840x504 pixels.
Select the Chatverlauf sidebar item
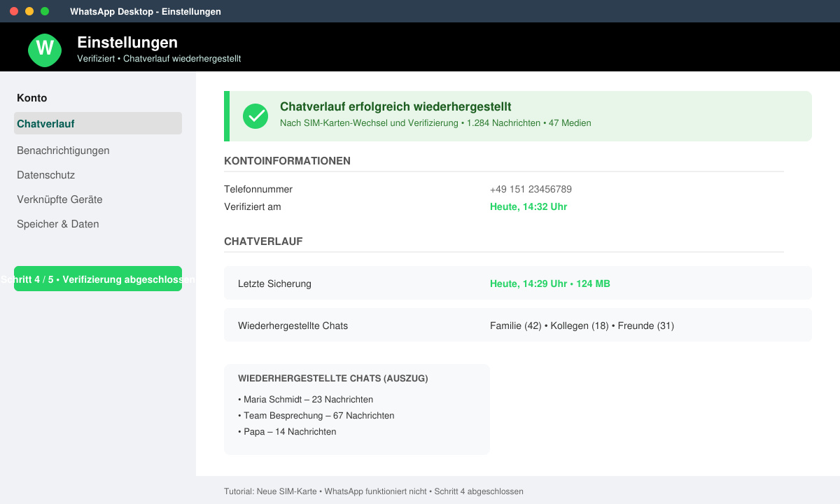pyautogui.click(x=98, y=123)
